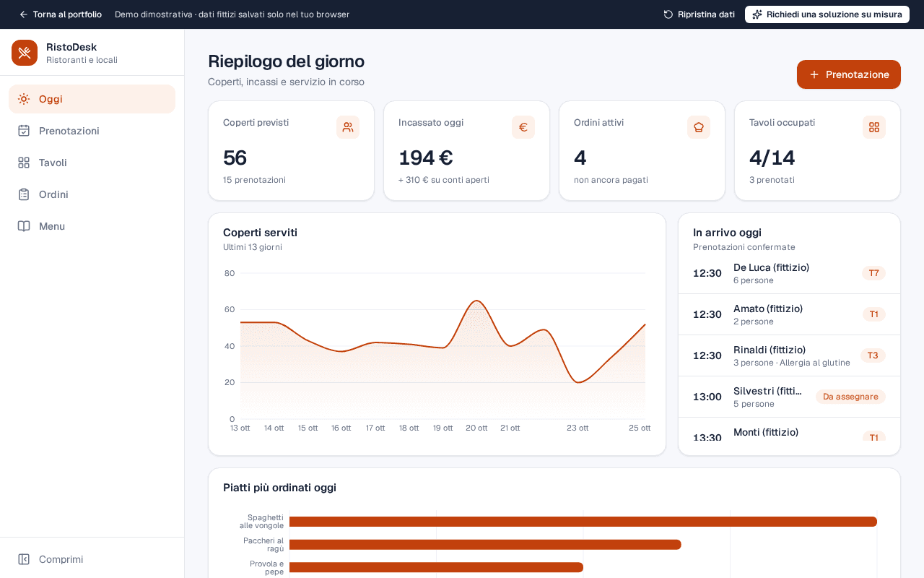Image resolution: width=924 pixels, height=578 pixels.
Task: Click the RistoDesk app name
Action: [71, 47]
